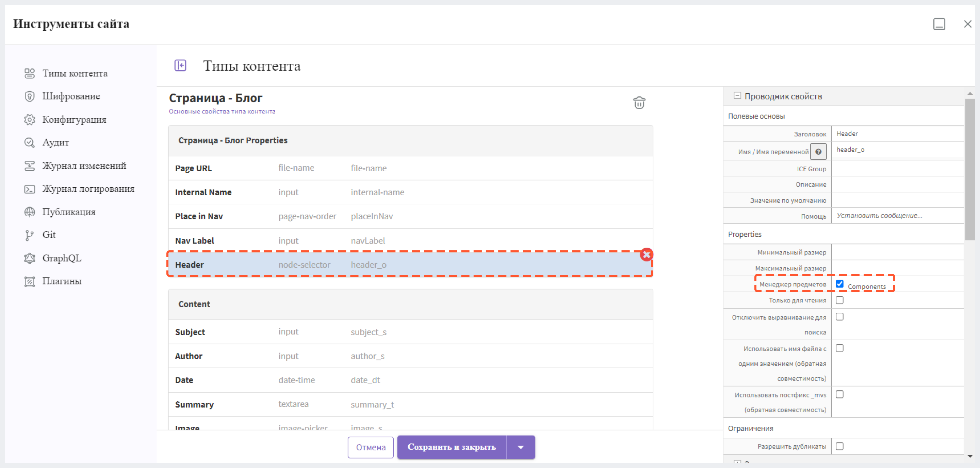Screen dimensions: 980x468
Task: Select the Nav Label field row
Action: [410, 241]
